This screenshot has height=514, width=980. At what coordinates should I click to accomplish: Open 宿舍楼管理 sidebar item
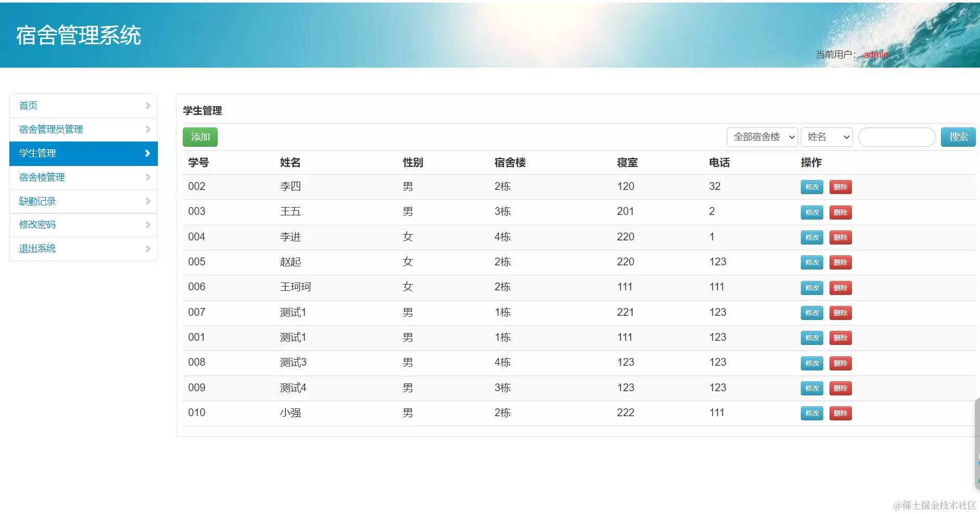click(83, 177)
